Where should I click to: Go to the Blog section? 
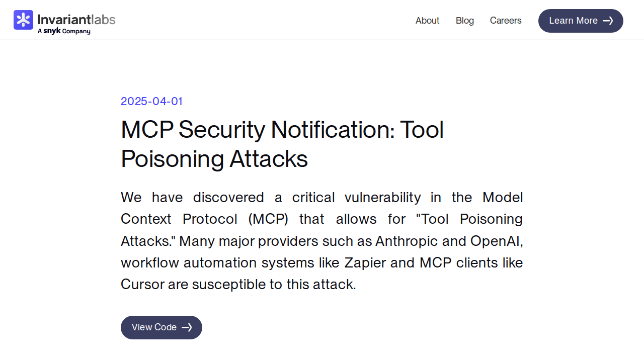465,21
